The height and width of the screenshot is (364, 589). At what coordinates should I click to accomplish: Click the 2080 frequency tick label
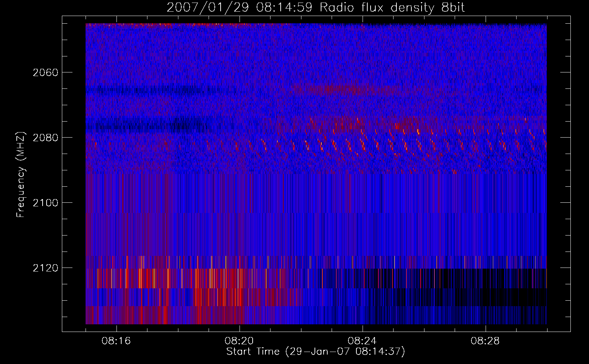pos(46,138)
